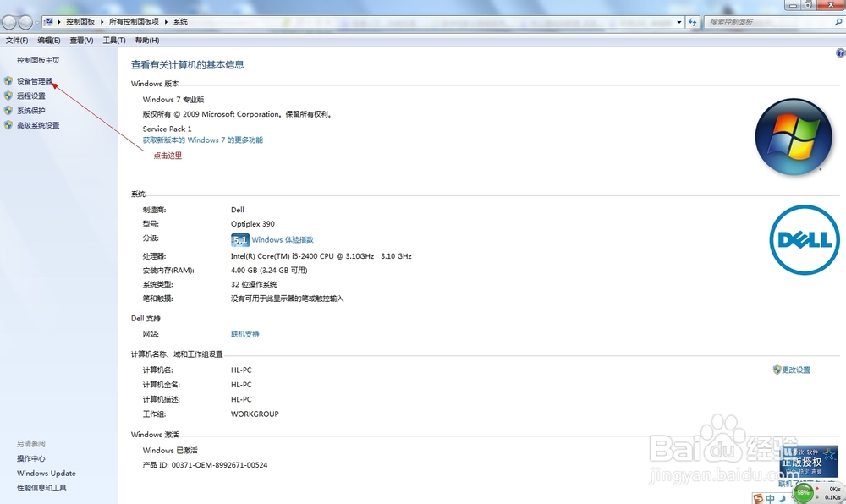Click the shield icon beside 系统保护
The height and width of the screenshot is (504, 846).
[x=8, y=110]
